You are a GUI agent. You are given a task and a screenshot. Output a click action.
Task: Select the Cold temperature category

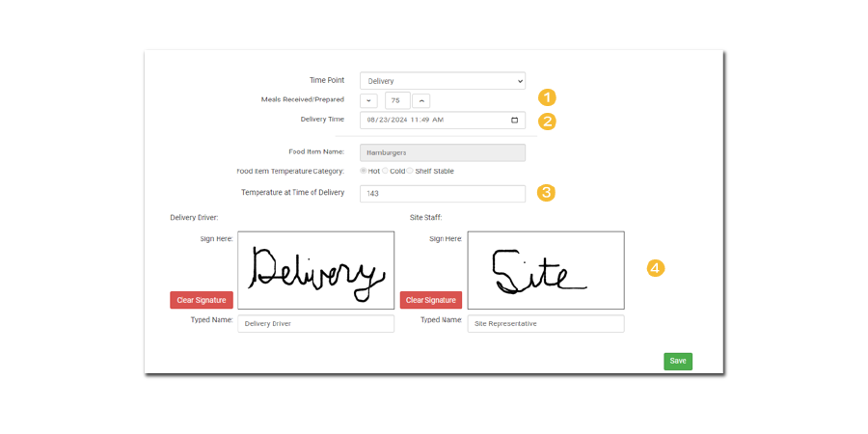pyautogui.click(x=386, y=171)
